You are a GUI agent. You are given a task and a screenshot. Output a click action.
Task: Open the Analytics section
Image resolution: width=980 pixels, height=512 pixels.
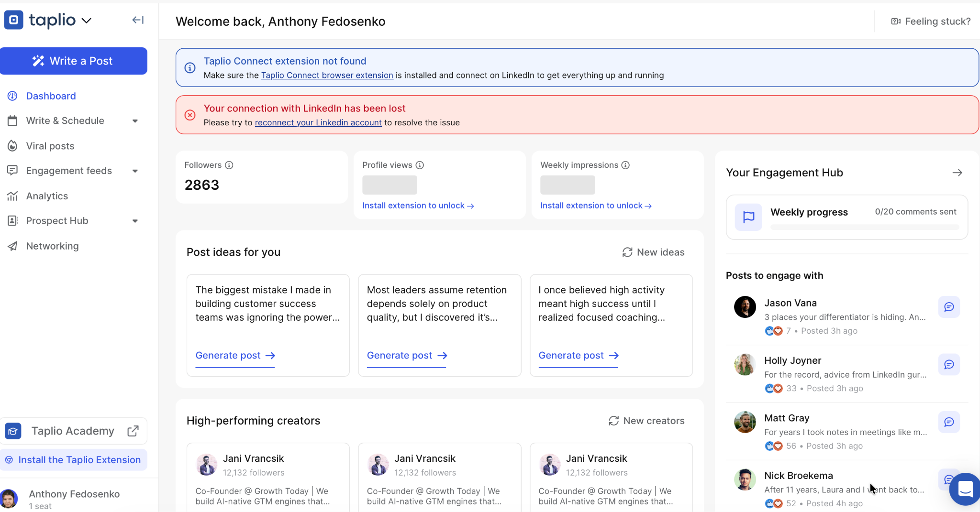coord(47,196)
